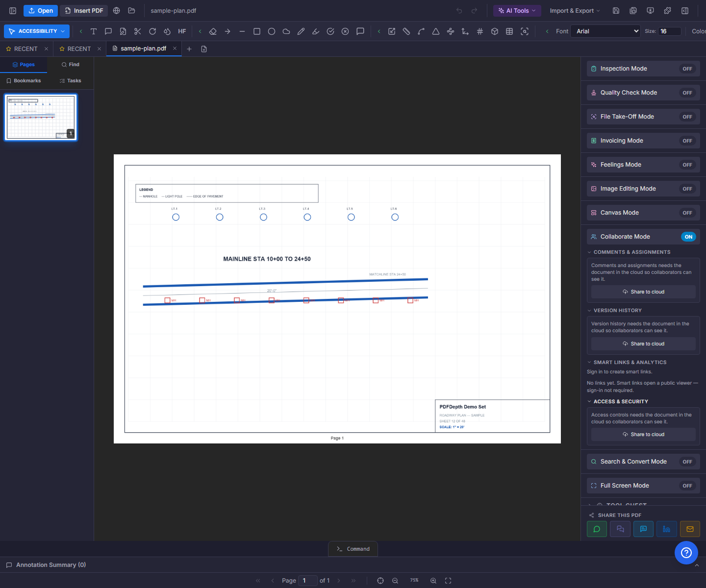
Task: Enable Full Screen Mode toggle
Action: pyautogui.click(x=687, y=486)
